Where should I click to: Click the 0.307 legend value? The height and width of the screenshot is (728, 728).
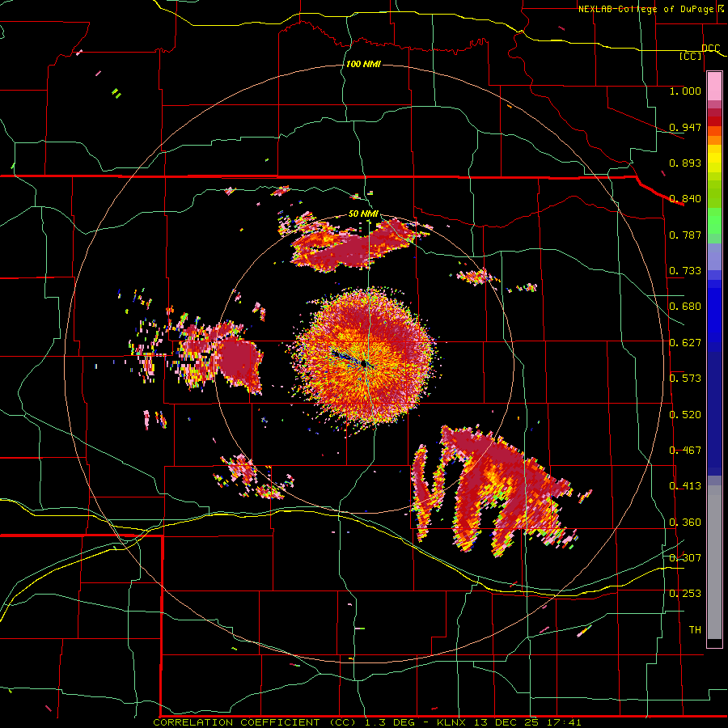click(x=685, y=557)
